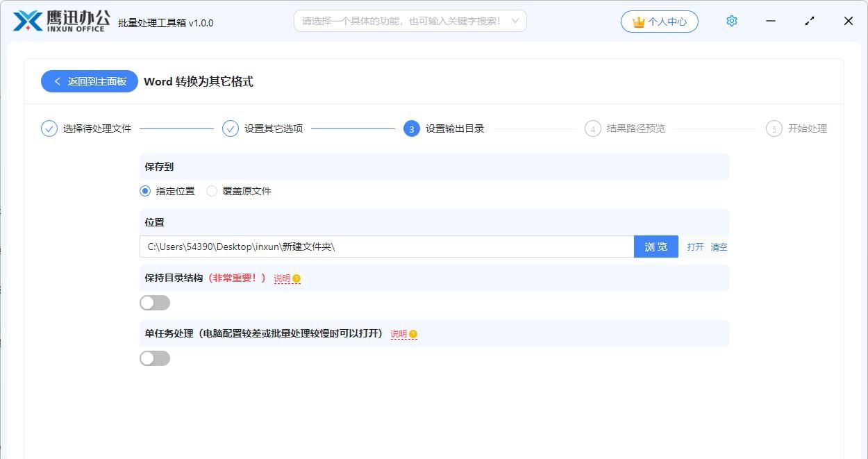868x459 pixels.
Task: Open the 个人中心 personal center
Action: (x=660, y=22)
